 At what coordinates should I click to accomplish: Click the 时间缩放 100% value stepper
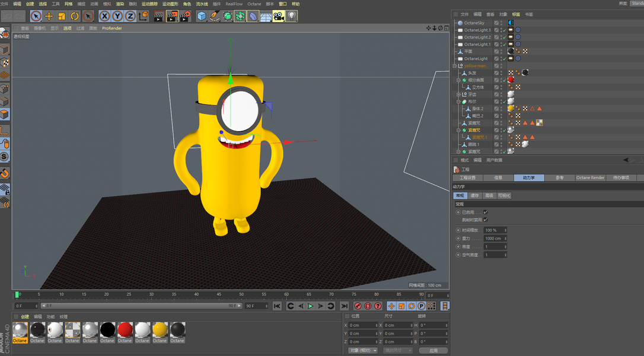pos(505,230)
